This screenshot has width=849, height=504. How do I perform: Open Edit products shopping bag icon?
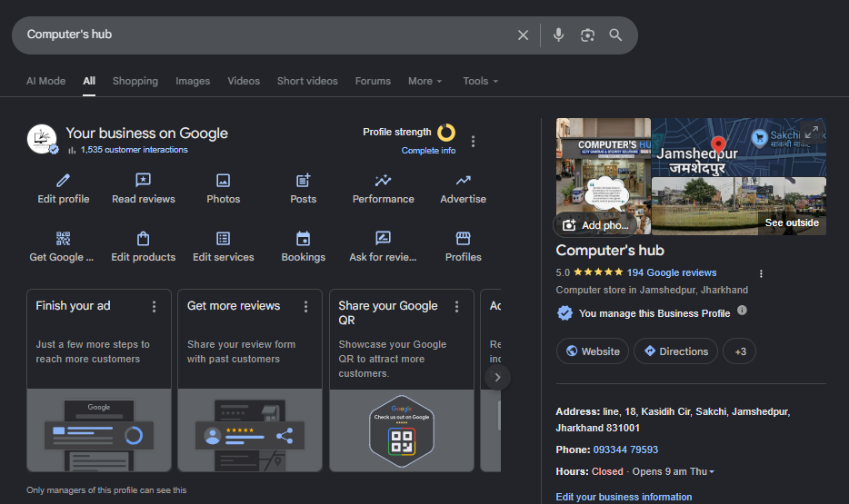[143, 239]
